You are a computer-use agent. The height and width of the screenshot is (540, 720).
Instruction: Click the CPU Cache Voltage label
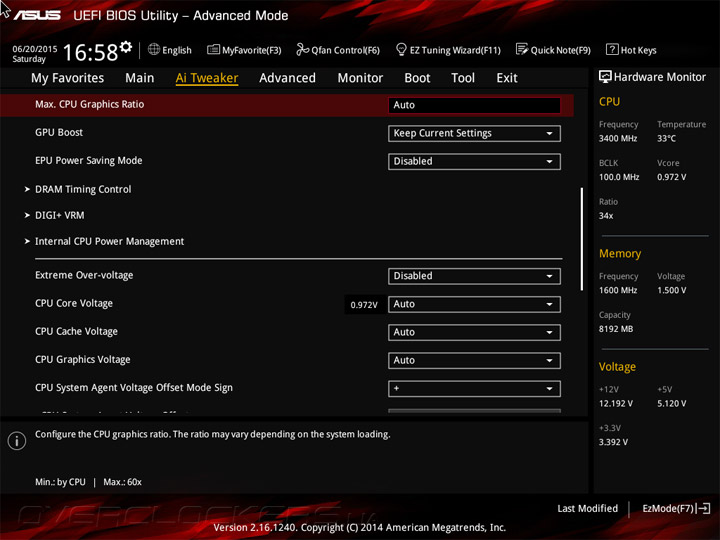coord(76,332)
